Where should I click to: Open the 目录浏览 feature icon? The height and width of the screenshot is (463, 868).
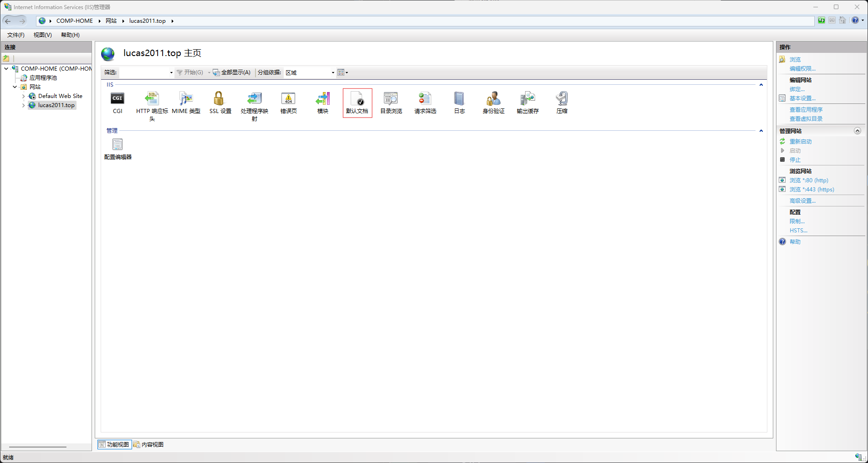(391, 99)
